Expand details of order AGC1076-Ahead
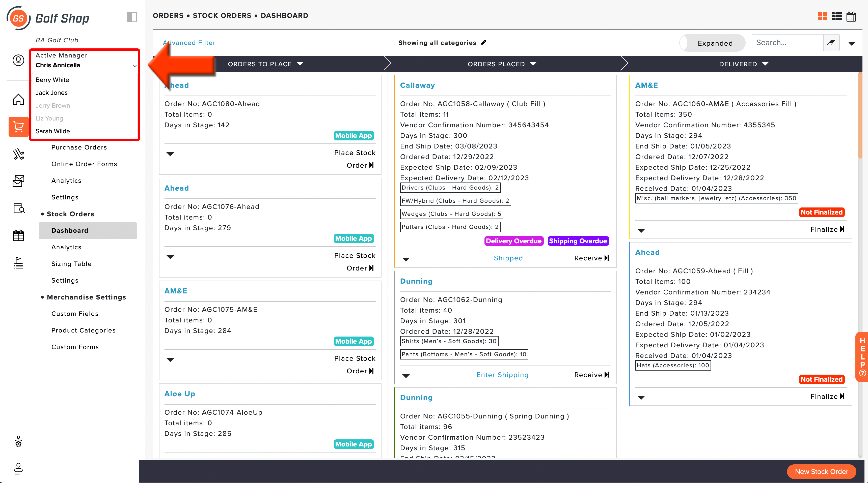 point(171,257)
